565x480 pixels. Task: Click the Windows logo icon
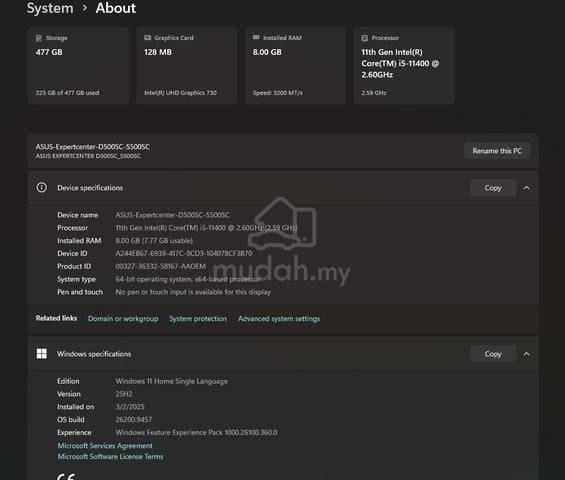click(41, 354)
